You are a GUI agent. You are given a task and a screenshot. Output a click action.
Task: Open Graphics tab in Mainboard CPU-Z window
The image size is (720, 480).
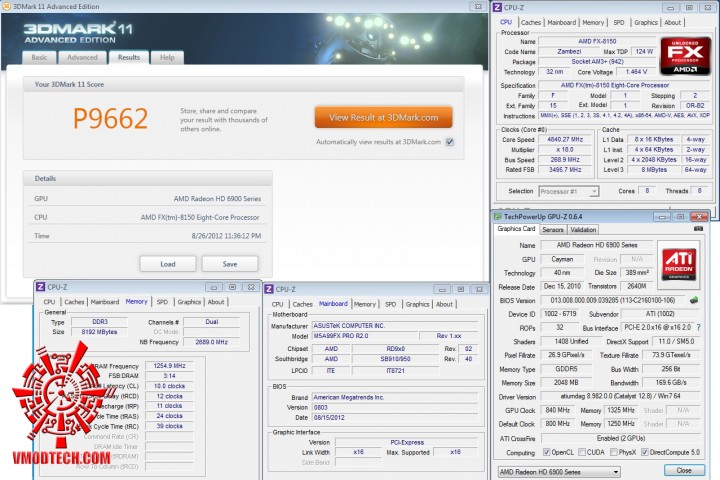[417, 304]
